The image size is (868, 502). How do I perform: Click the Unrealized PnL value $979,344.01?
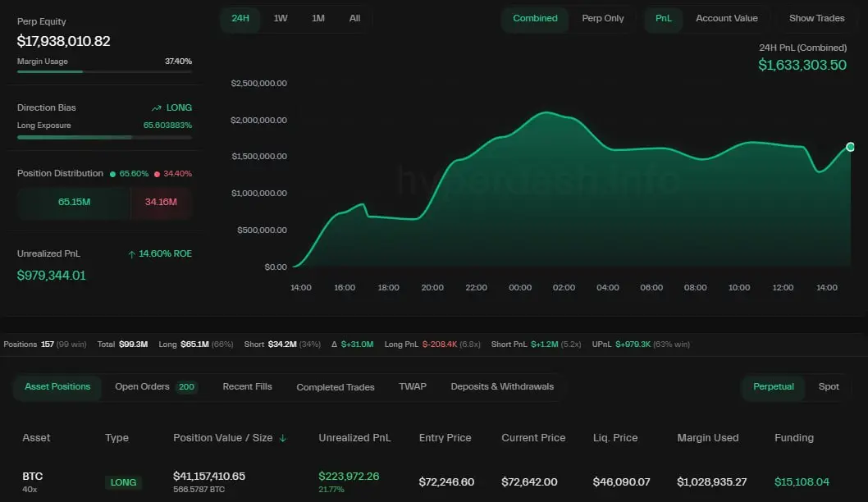(52, 275)
